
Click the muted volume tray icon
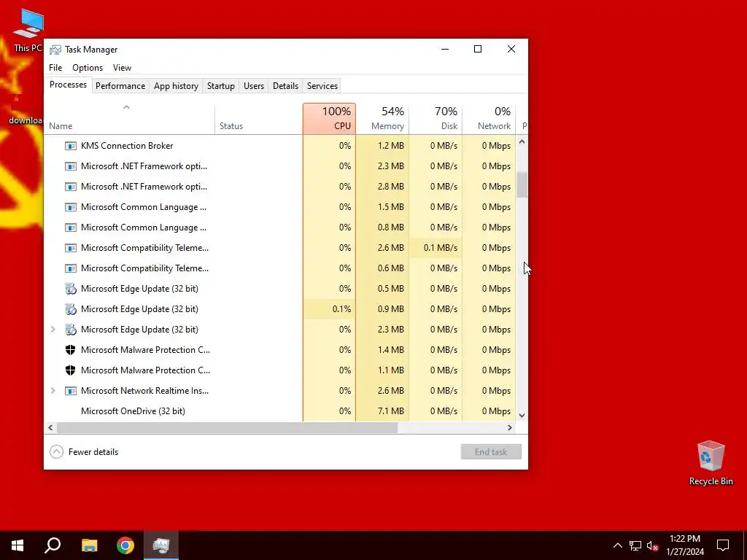pos(653,545)
